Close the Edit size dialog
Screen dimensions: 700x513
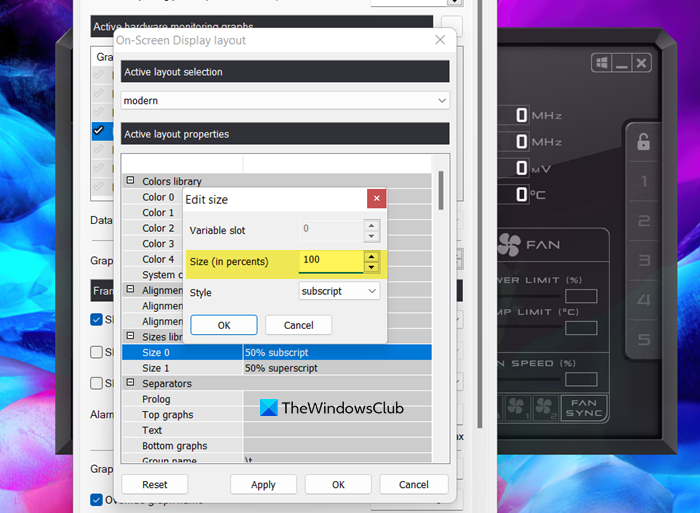[376, 198]
